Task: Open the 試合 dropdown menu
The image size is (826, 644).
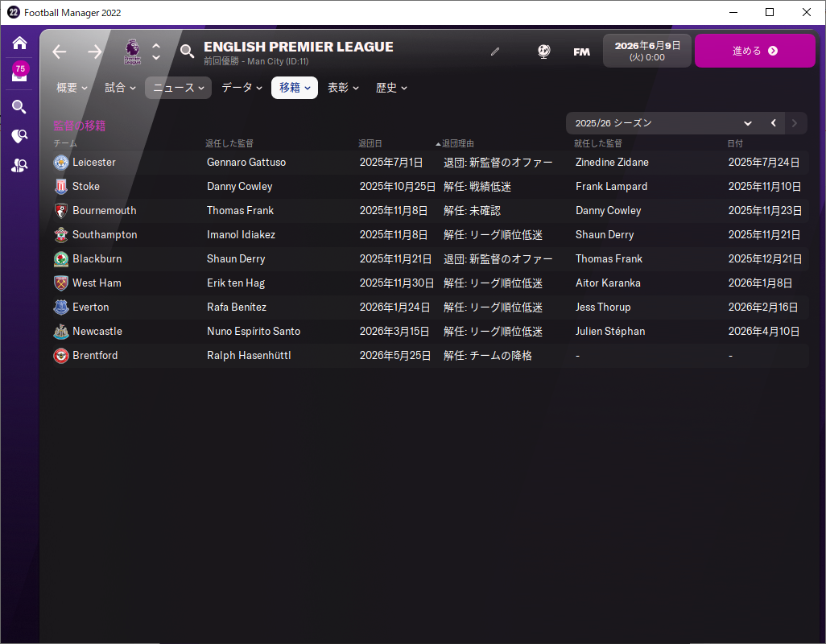Action: pos(120,88)
